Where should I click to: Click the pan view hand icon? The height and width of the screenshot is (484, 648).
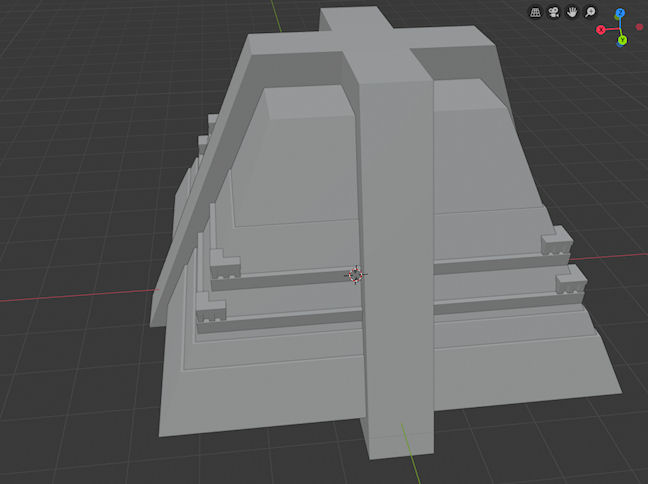[573, 12]
